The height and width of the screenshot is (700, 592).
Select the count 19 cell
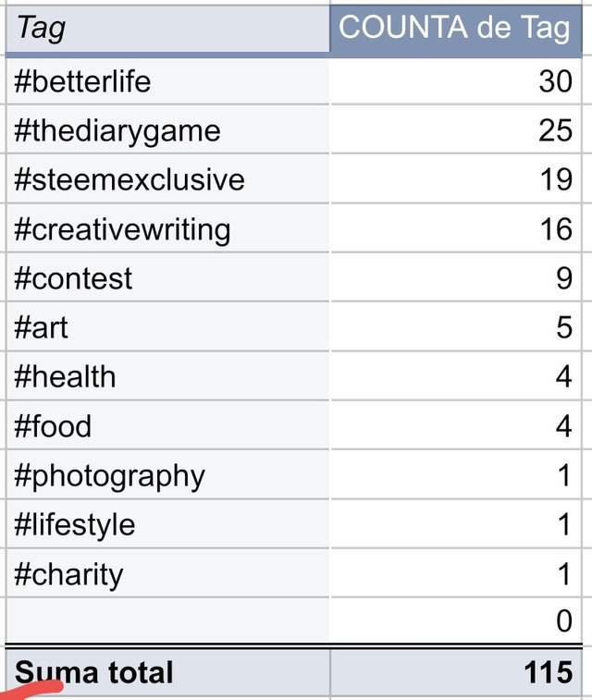coord(456,178)
